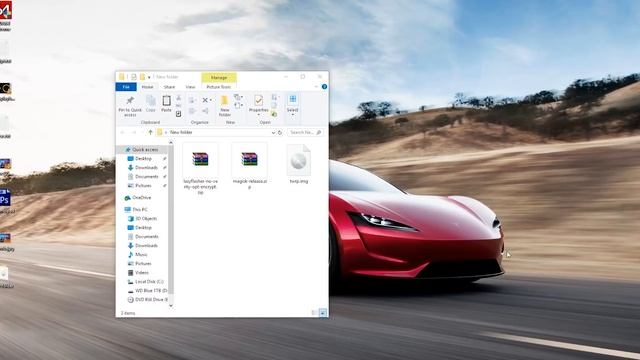Screen dimensions: 640x360
Task: Click the Delete X icon
Action: pyautogui.click(x=206, y=100)
